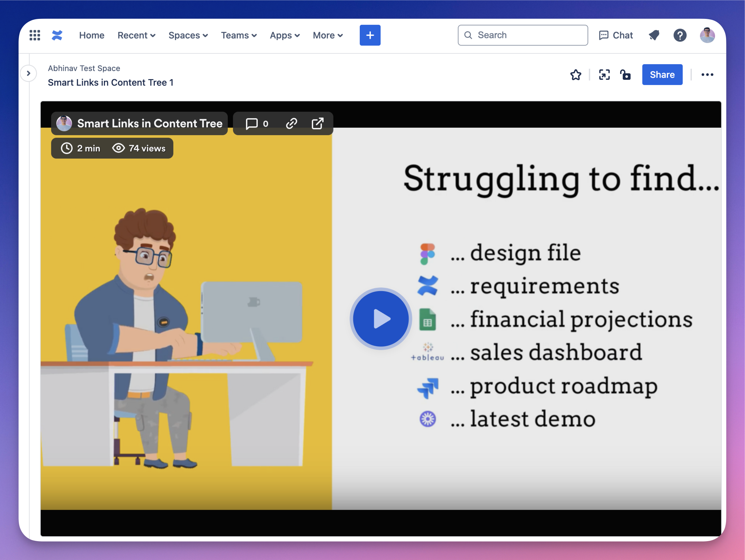
Task: Open the Teams menu
Action: point(239,35)
